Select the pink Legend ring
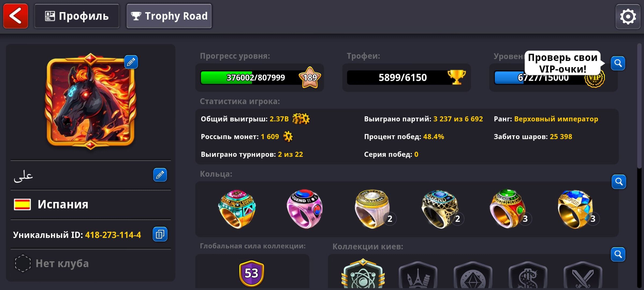Screen dimensions: 644x290 tap(304, 209)
